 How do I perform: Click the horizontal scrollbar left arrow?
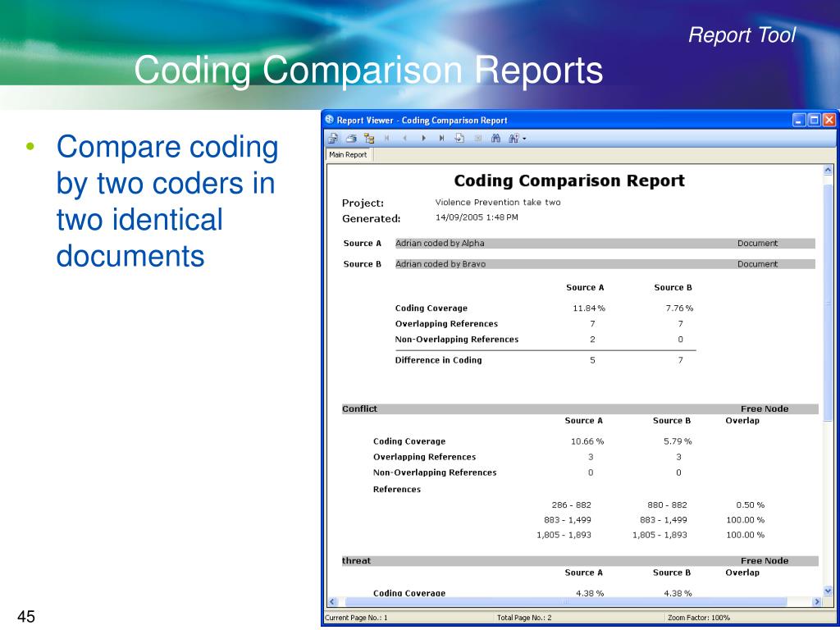[x=332, y=601]
